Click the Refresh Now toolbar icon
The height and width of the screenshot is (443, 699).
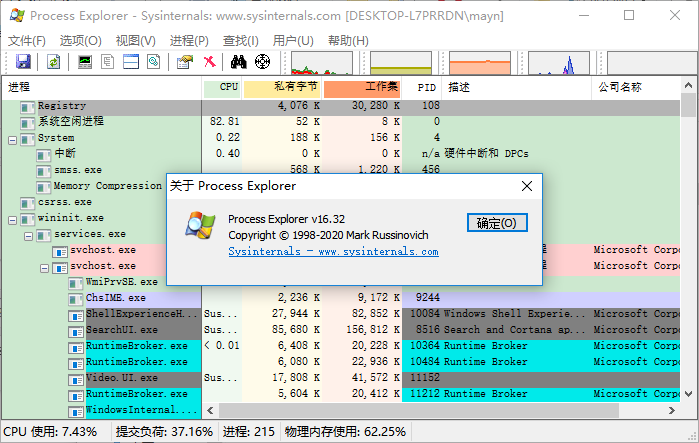[53, 62]
